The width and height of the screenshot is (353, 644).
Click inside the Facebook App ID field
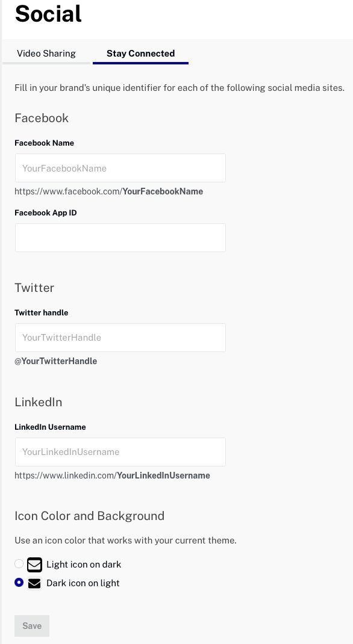point(120,238)
